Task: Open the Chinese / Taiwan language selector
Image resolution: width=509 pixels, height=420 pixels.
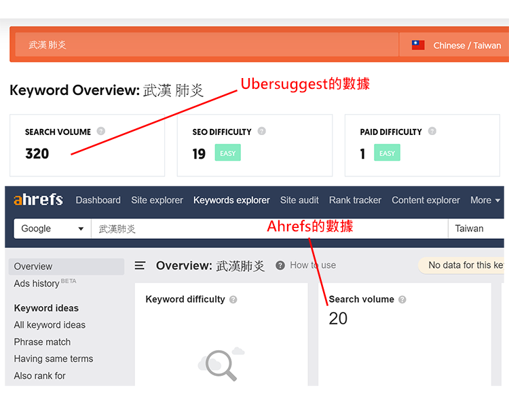Action: (454, 45)
